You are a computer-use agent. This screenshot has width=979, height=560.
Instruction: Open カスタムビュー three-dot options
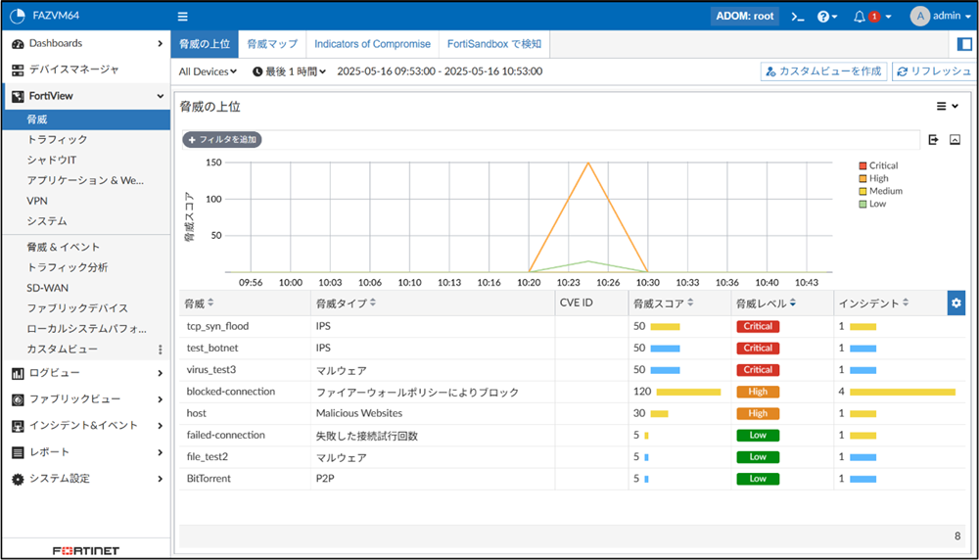160,350
